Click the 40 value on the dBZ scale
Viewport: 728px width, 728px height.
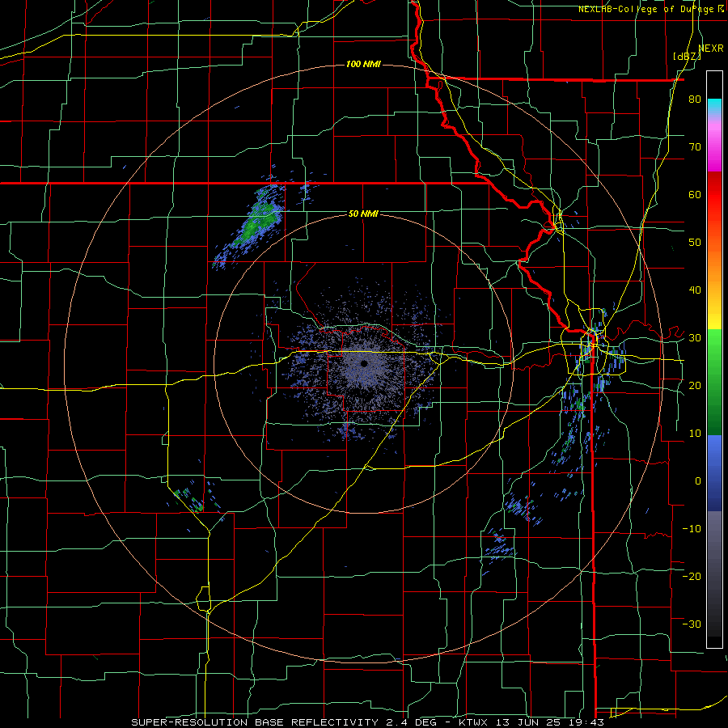tap(695, 290)
